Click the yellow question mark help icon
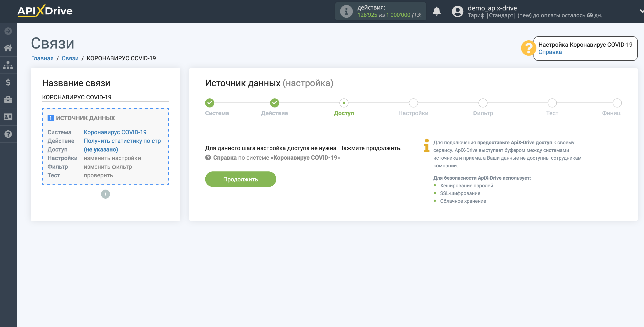 (x=528, y=48)
